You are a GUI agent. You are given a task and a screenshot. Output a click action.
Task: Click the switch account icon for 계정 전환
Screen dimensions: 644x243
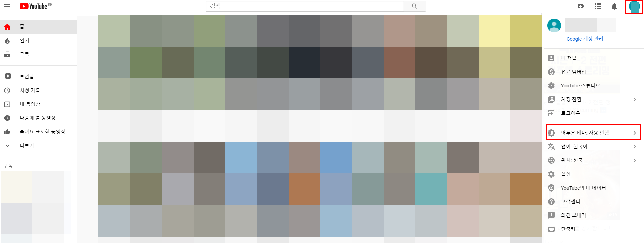(x=551, y=99)
